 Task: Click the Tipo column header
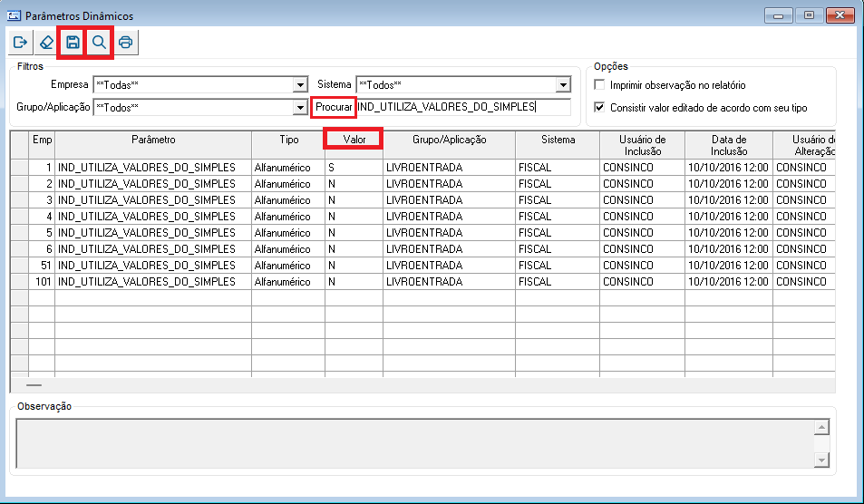[x=288, y=145]
